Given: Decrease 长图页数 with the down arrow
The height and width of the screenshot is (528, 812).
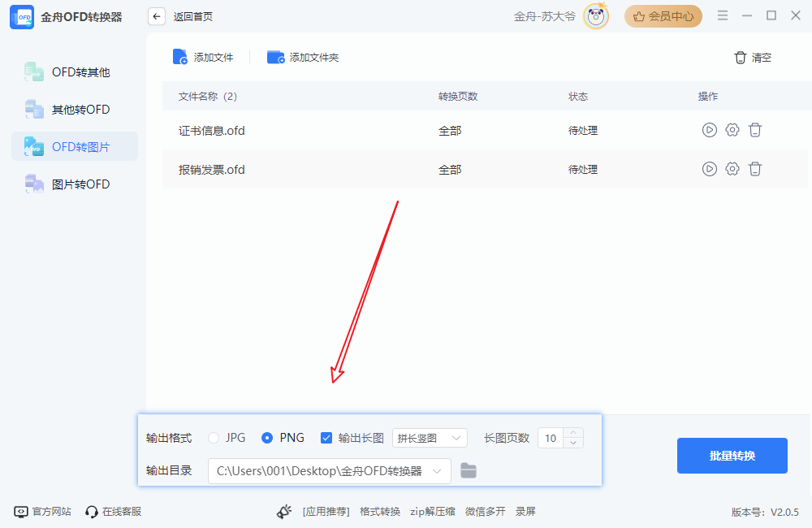Looking at the screenshot, I should pyautogui.click(x=573, y=443).
